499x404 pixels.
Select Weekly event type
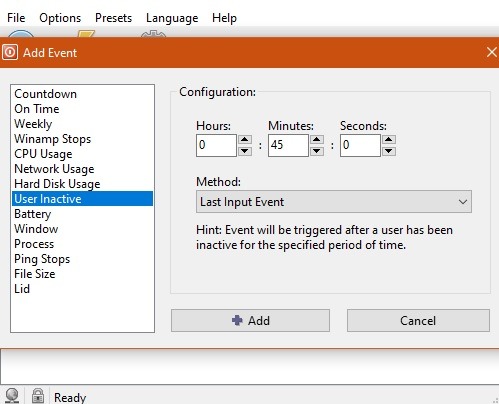[x=82, y=124]
